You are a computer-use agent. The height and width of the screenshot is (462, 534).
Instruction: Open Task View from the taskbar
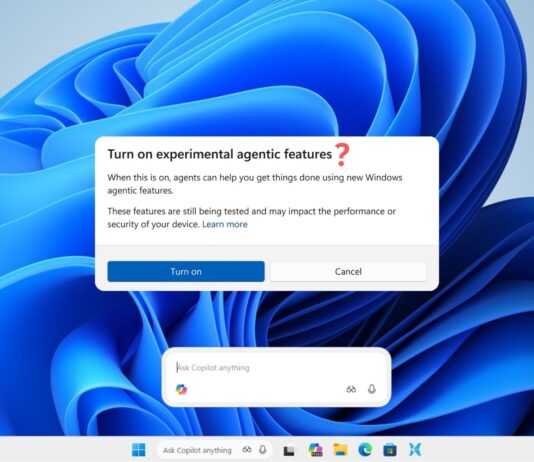pos(289,450)
